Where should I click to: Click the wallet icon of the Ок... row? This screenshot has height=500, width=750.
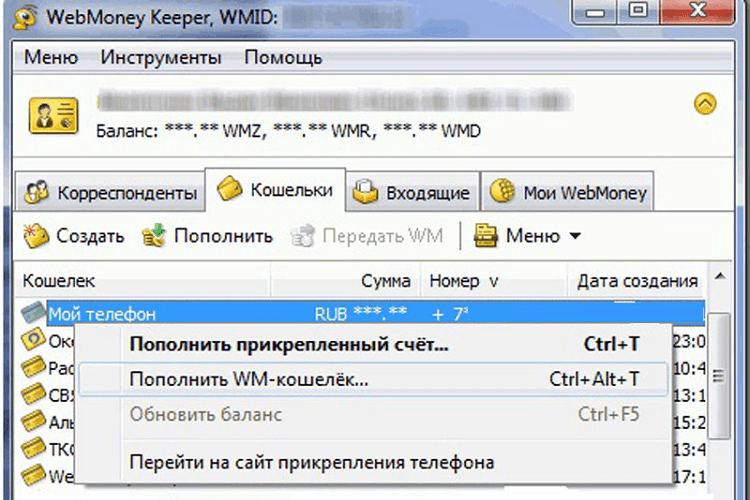coord(33,340)
